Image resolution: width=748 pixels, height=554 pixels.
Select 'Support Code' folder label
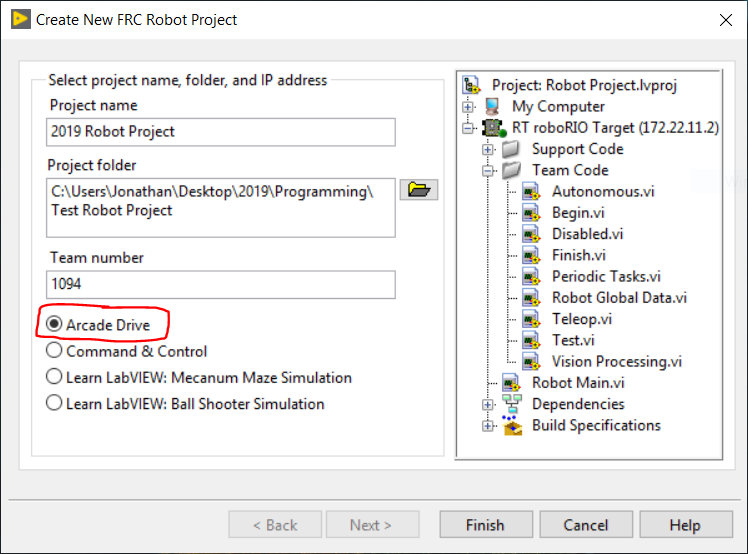(x=578, y=149)
